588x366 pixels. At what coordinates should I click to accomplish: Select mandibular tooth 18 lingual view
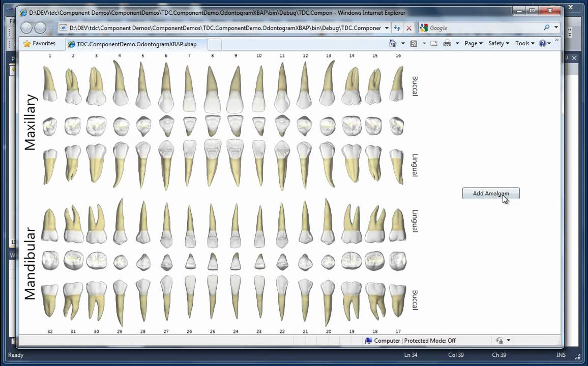click(375, 224)
